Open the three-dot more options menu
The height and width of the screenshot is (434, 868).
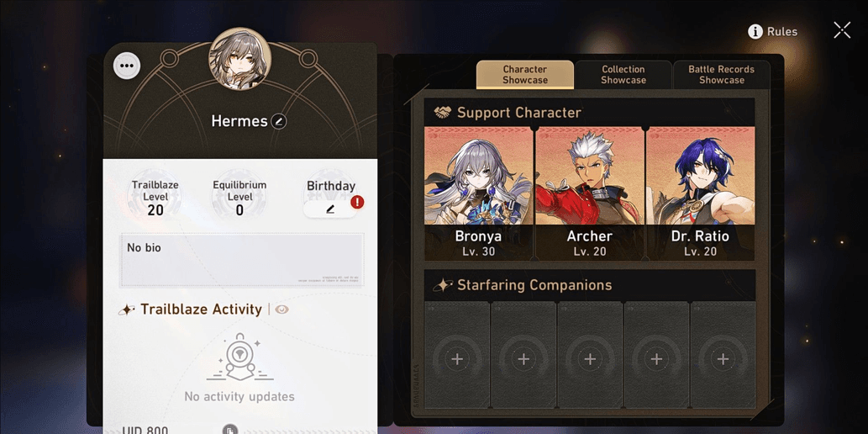pyautogui.click(x=127, y=66)
